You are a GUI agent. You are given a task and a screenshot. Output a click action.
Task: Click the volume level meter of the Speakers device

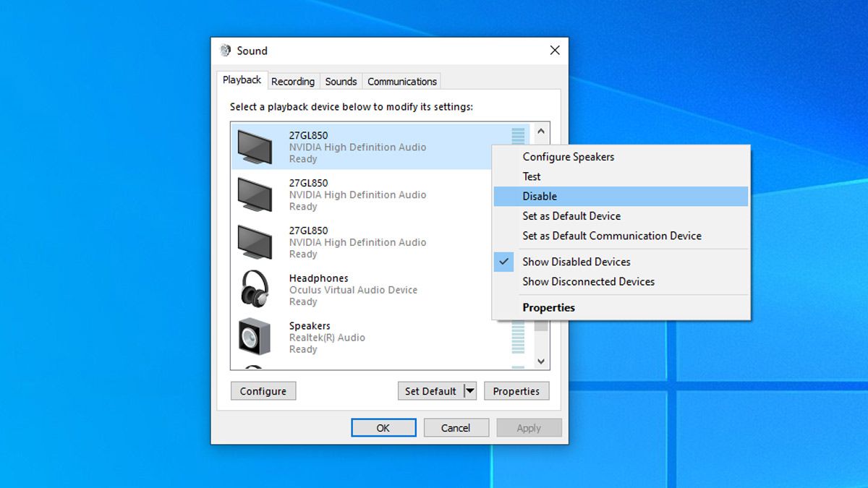[x=518, y=338]
